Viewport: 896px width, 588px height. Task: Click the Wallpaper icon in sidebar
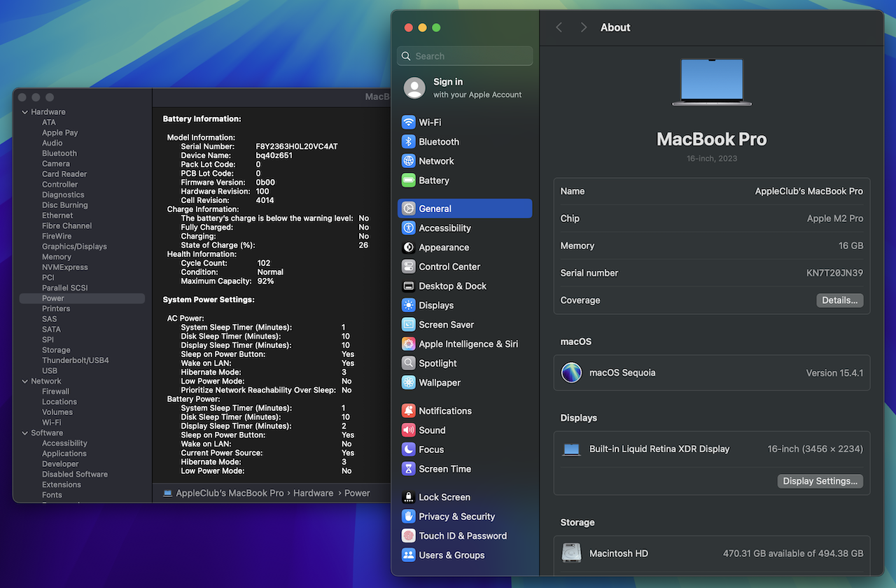pyautogui.click(x=409, y=383)
